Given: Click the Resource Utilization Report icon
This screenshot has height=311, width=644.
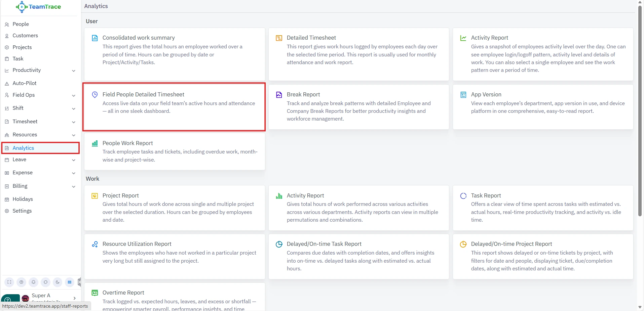Looking at the screenshot, I should [95, 244].
